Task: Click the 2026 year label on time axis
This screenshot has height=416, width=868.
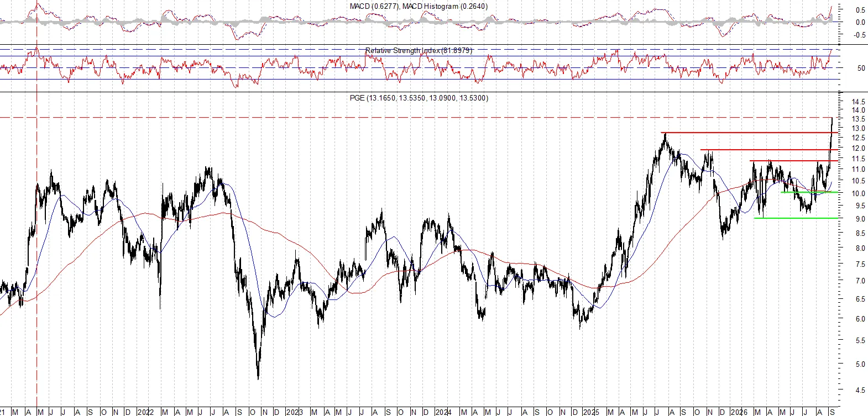Action: pyautogui.click(x=739, y=412)
